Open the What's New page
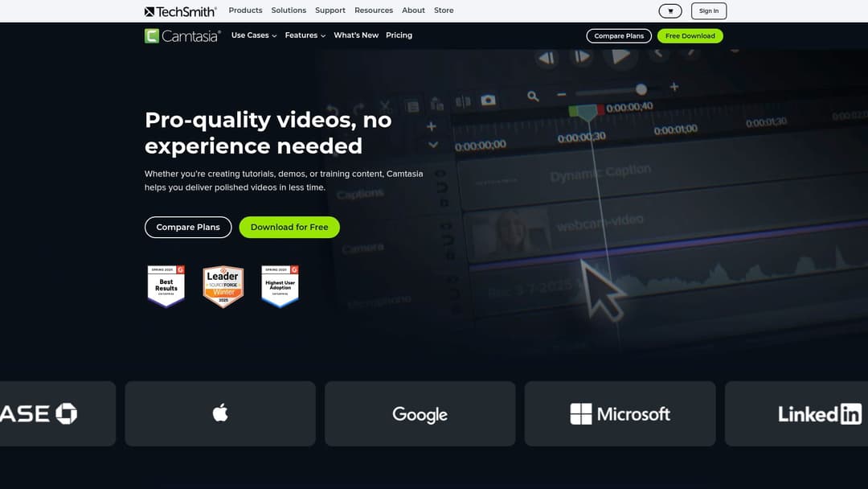868x489 pixels. pos(356,35)
